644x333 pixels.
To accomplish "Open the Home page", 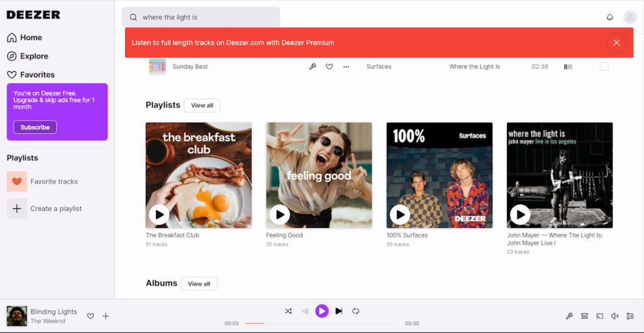I will pos(25,37).
